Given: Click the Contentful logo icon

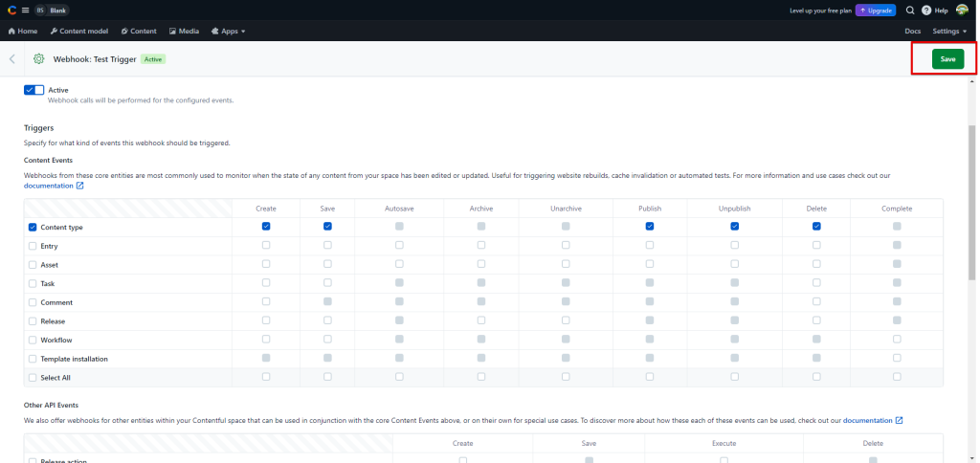Looking at the screenshot, I should pyautogui.click(x=9, y=10).
